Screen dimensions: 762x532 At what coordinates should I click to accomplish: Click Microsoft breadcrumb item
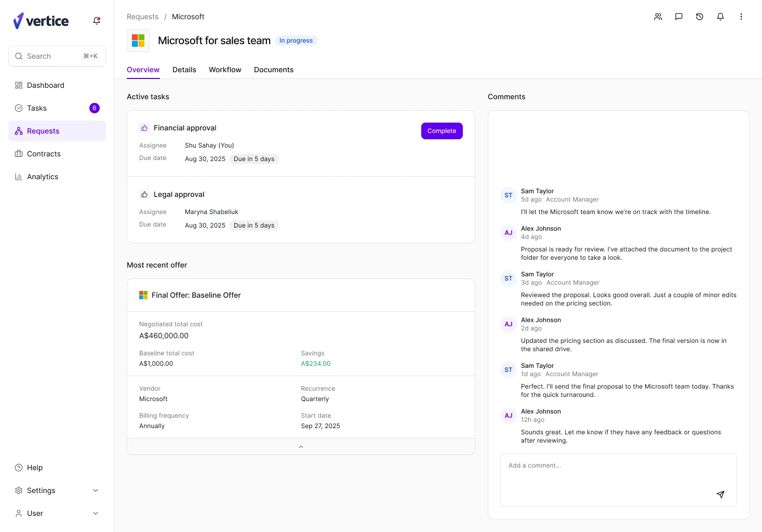point(188,17)
